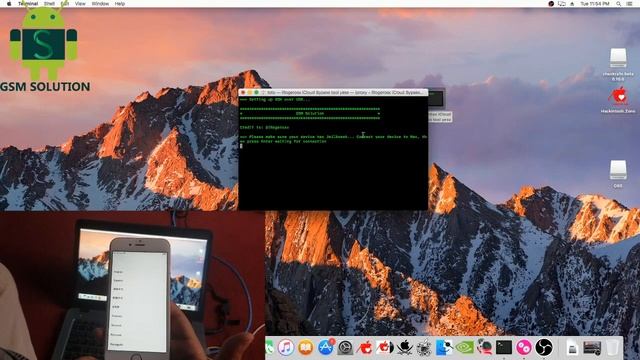Open the pirate skull apple Dock app
640x360 pixels.
(x=404, y=347)
